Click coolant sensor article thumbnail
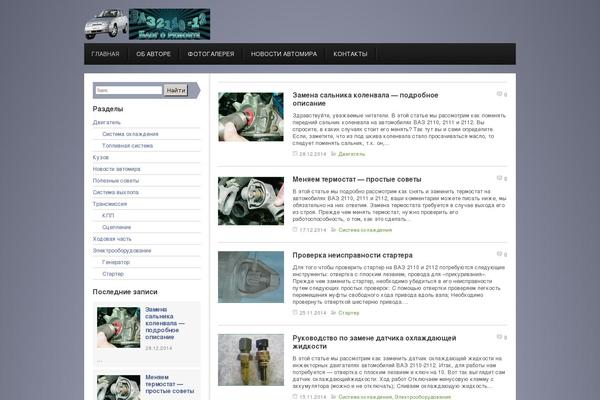Screen dimensions: 600x400 pyautogui.click(x=251, y=360)
